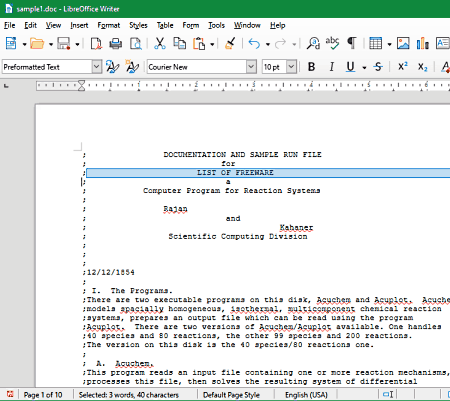Viewport: 450px width, 401px height.
Task: Toggle Print Preview
Action: [135, 43]
